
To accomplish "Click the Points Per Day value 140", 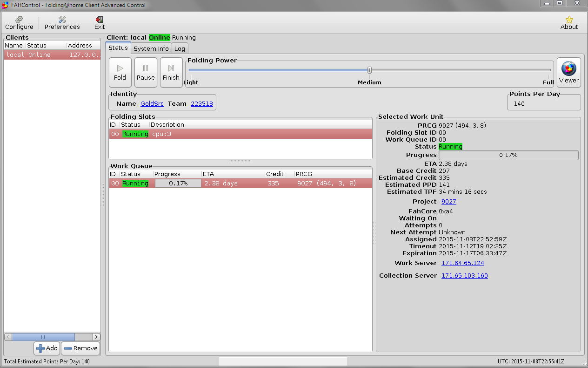I will coord(519,104).
